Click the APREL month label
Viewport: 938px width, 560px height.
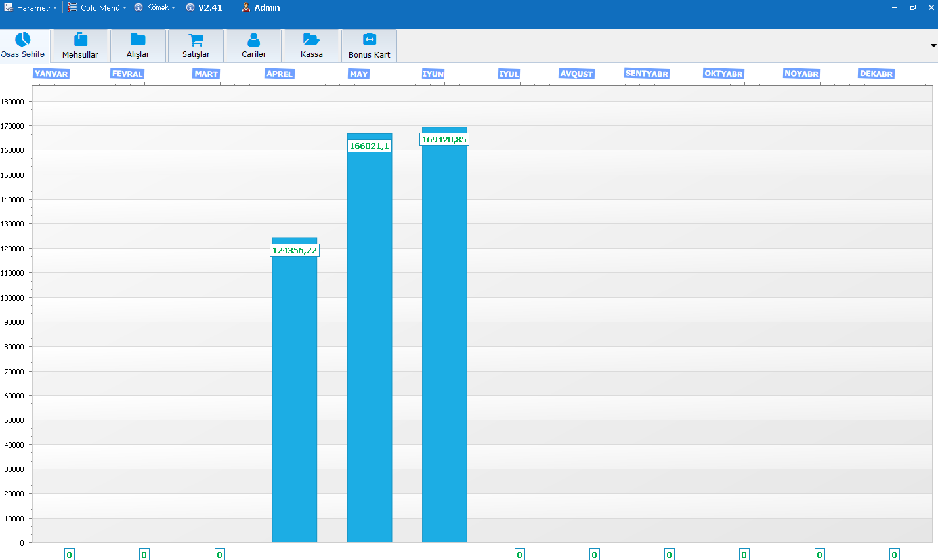280,74
